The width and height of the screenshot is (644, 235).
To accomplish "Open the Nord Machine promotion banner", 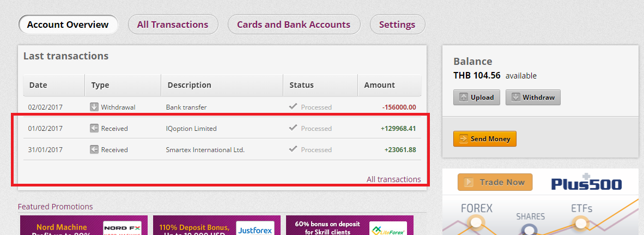I will click(84, 226).
